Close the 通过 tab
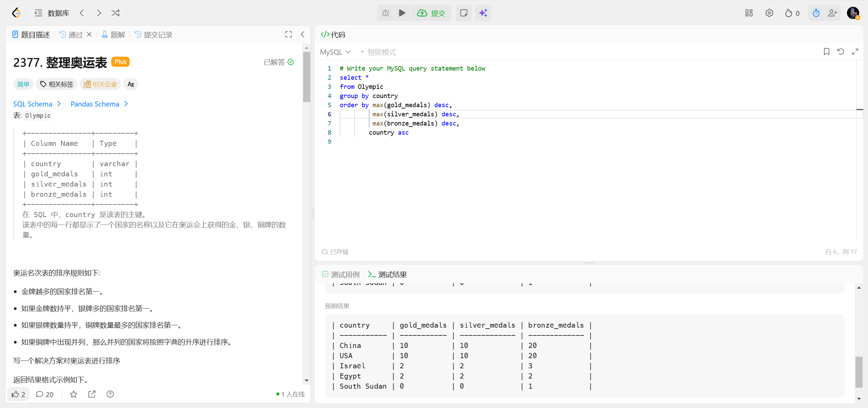This screenshot has height=408, width=868. point(89,34)
